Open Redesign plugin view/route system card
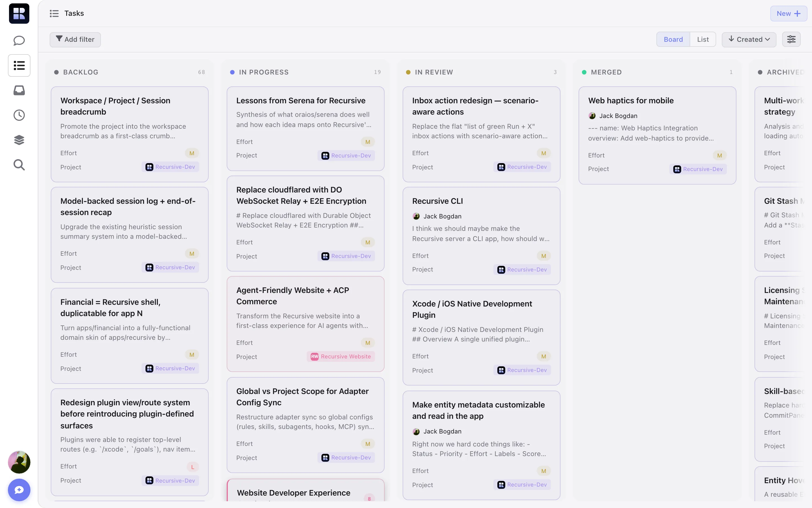Image resolution: width=812 pixels, height=508 pixels. point(129,442)
